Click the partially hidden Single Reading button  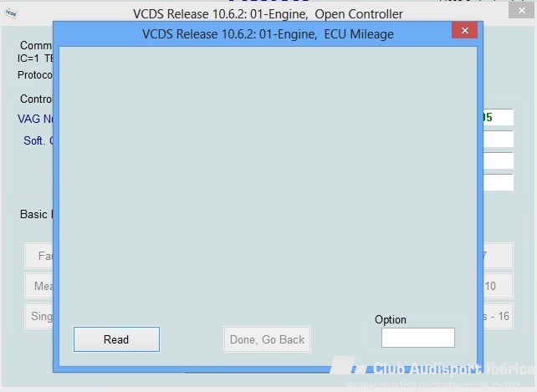point(39,316)
